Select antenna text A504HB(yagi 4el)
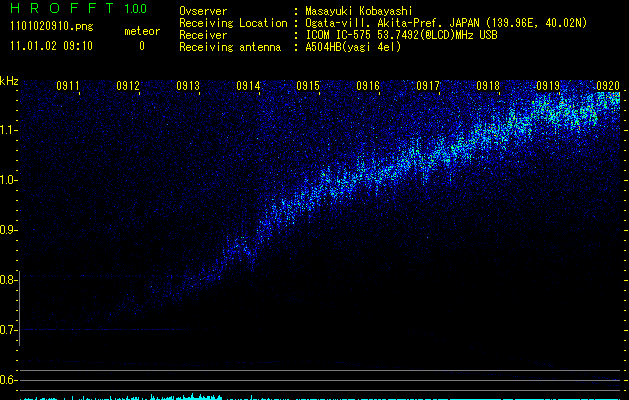629x400 pixels. (353, 47)
